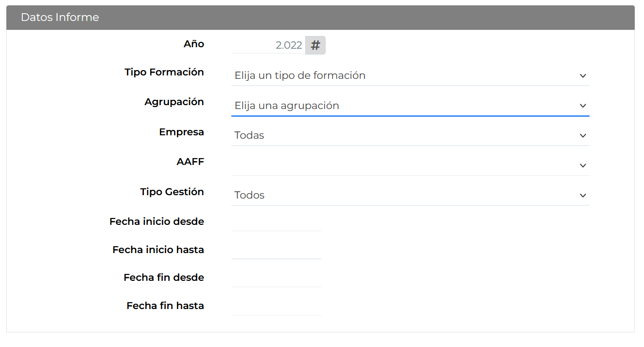Click the chevron arrow of Tipo Formación
This screenshot has width=644, height=347.
pyautogui.click(x=583, y=76)
